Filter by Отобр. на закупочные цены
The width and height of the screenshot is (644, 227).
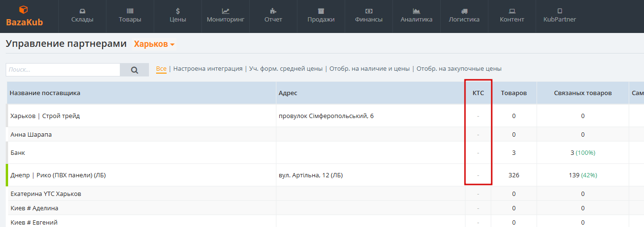click(459, 69)
